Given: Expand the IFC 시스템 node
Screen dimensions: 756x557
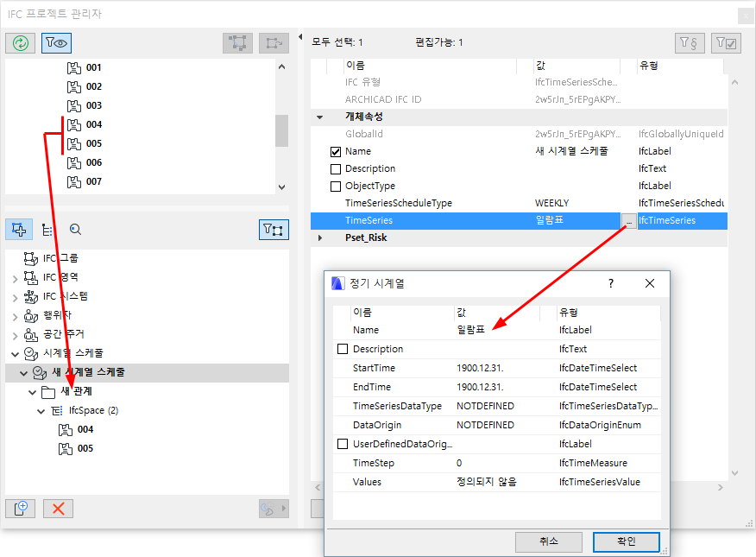Looking at the screenshot, I should pyautogui.click(x=15, y=298).
